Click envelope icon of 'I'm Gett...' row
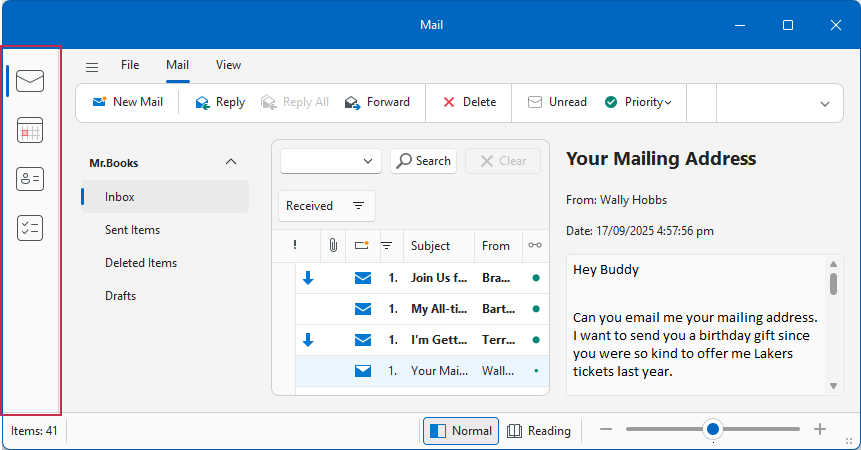The image size is (861, 450). [x=363, y=340]
